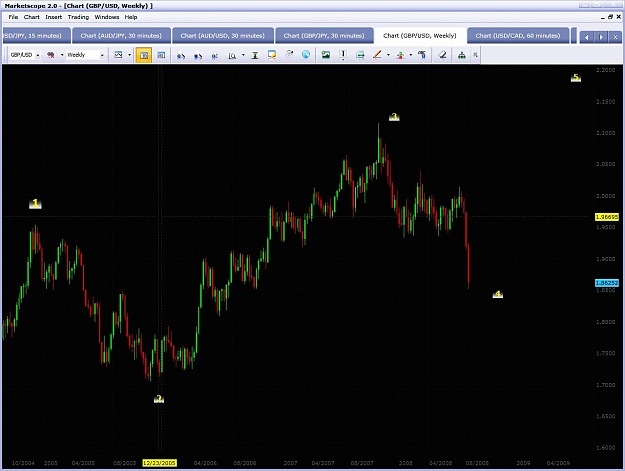Image resolution: width=625 pixels, height=471 pixels.
Task: Select the eraser tool
Action: [x=442, y=55]
